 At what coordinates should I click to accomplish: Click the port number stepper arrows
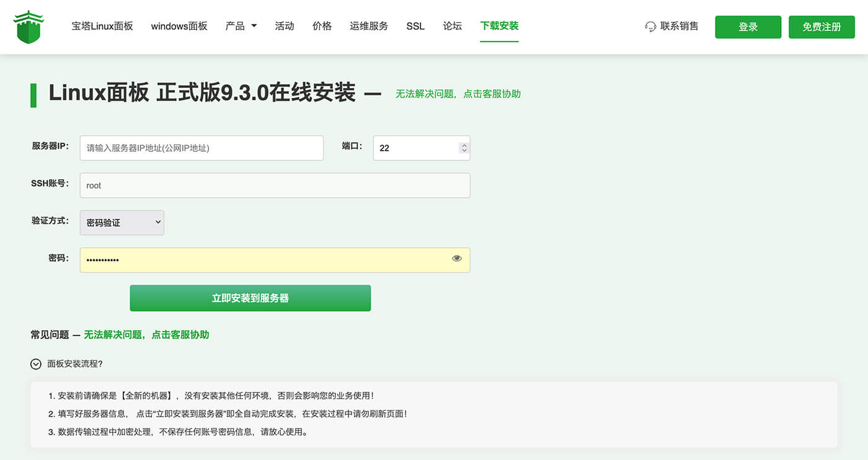click(464, 148)
